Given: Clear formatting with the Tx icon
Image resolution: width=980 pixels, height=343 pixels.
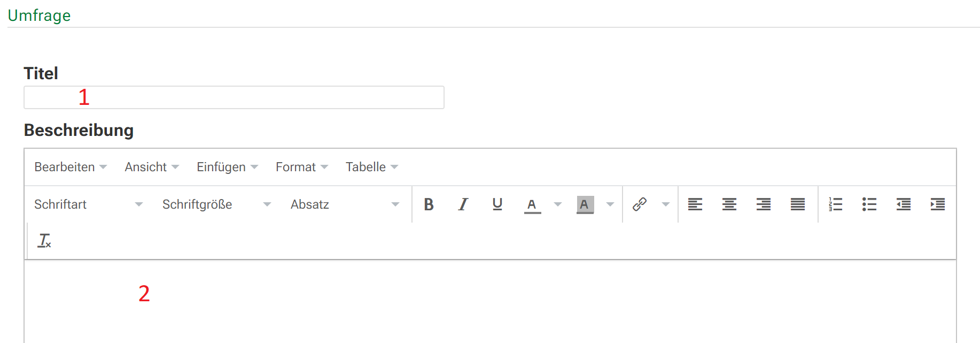Looking at the screenshot, I should click(44, 241).
